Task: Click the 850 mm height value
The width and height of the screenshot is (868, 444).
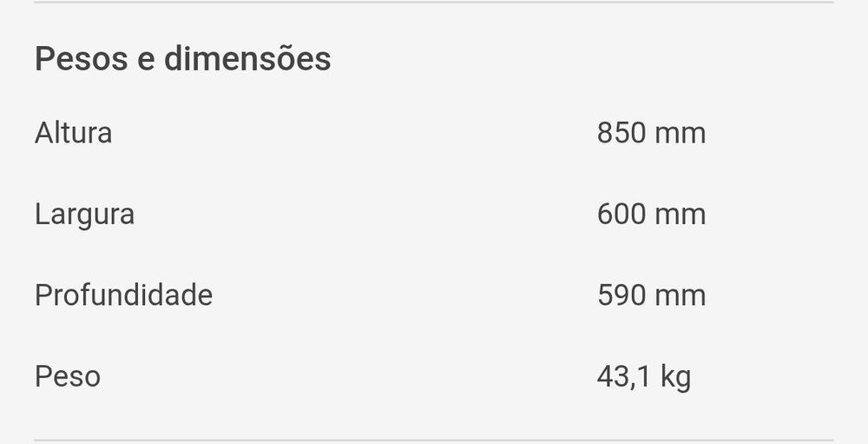Action: point(651,133)
